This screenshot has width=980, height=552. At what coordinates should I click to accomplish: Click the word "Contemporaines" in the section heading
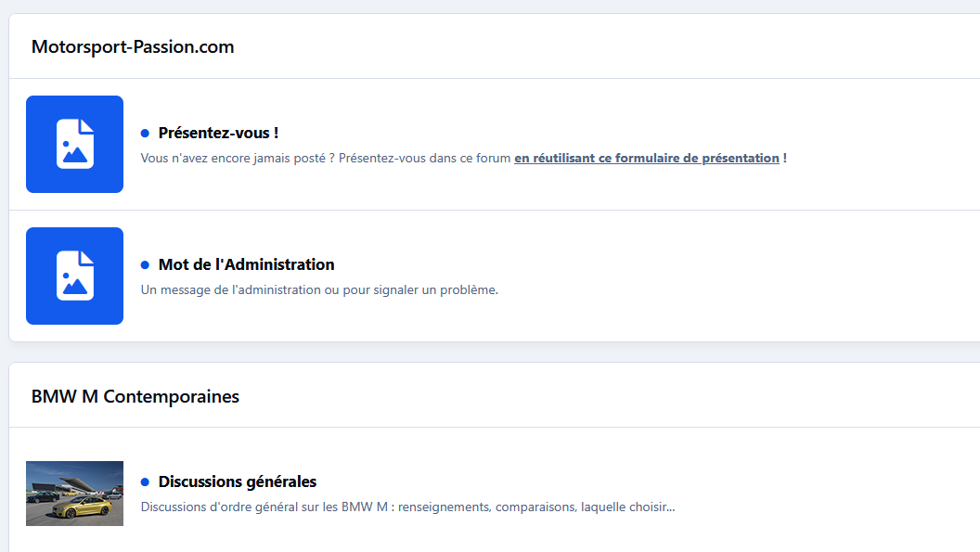(172, 396)
